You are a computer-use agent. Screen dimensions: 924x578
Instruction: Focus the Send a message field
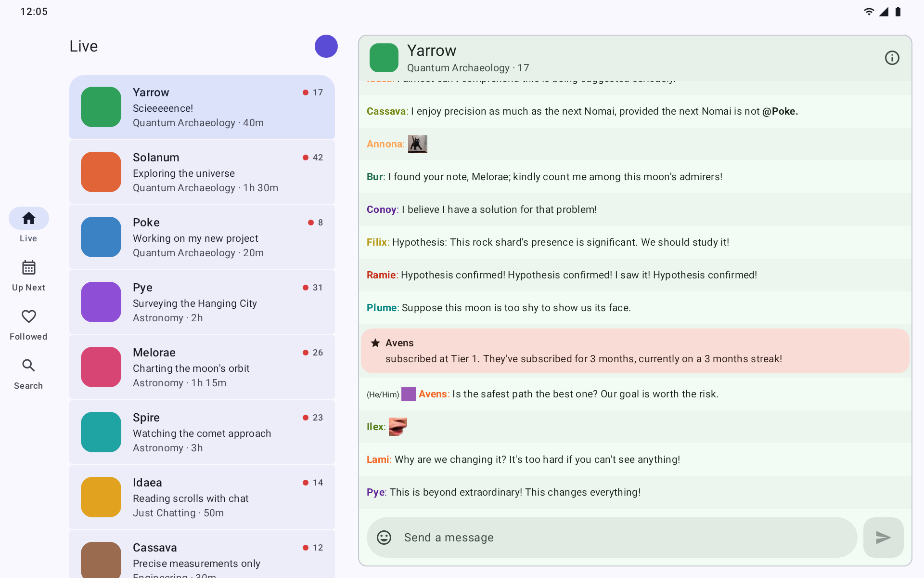[612, 538]
